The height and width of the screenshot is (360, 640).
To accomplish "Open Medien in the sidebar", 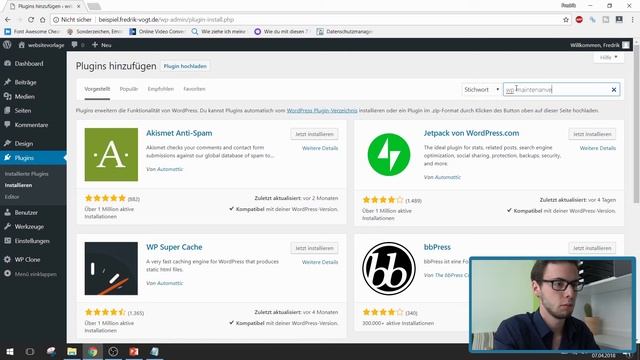I will pyautogui.click(x=24, y=96).
